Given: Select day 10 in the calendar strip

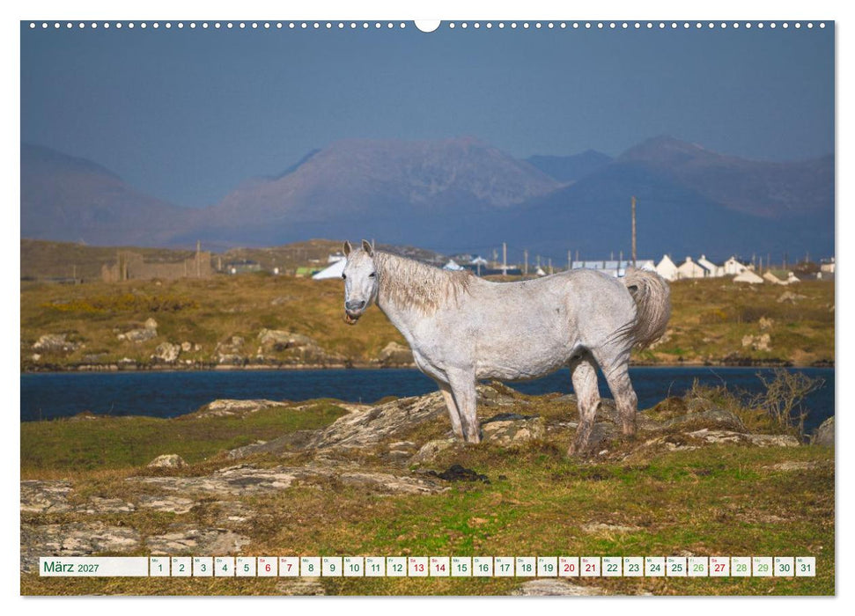Looking at the screenshot, I should [353, 567].
